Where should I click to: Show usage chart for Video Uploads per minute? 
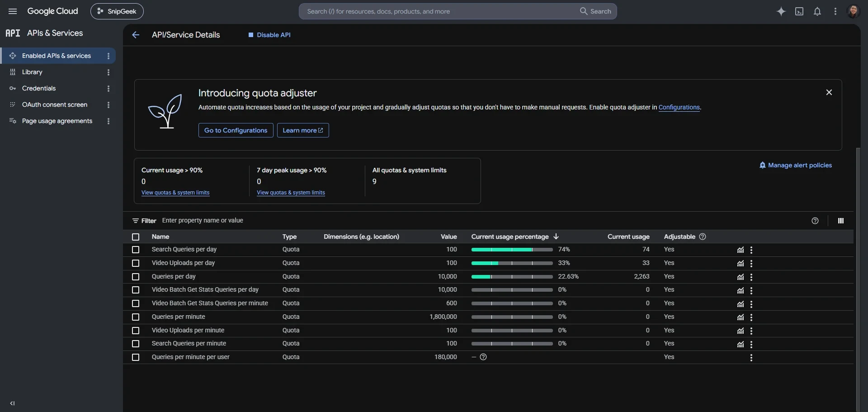pyautogui.click(x=741, y=331)
